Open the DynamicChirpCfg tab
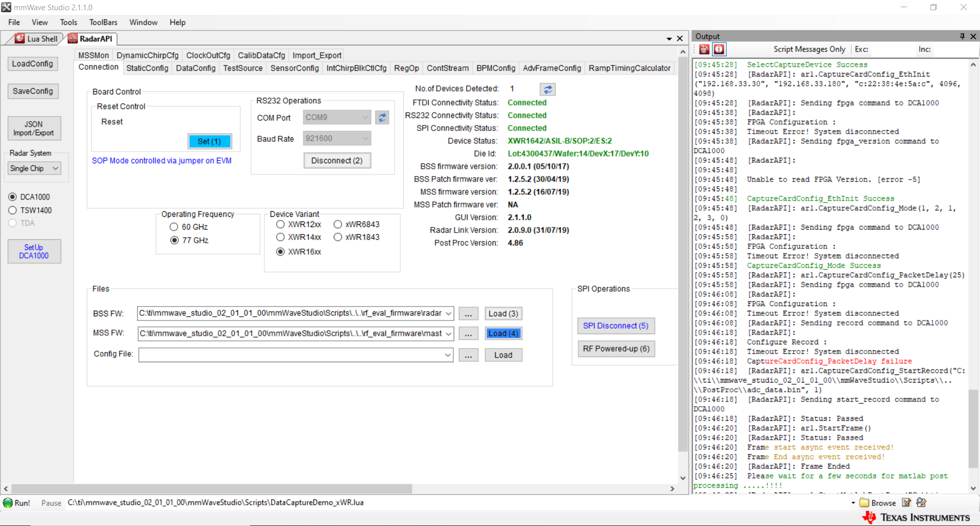Screen dimensions: 980x526 coord(148,56)
